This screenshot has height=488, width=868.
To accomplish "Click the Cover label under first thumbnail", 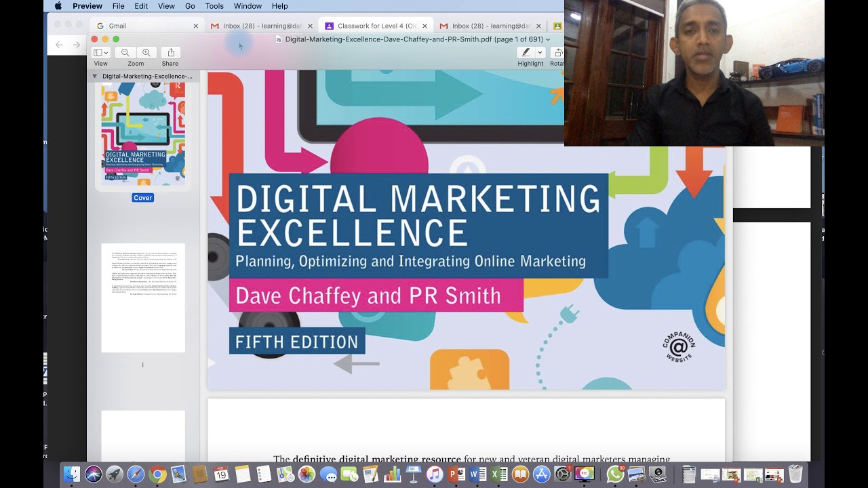I will tap(143, 198).
